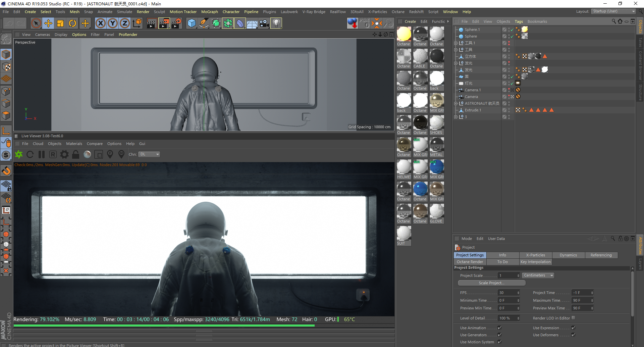Pause rendering in the Live Viewer
644x347 pixels.
tap(42, 154)
